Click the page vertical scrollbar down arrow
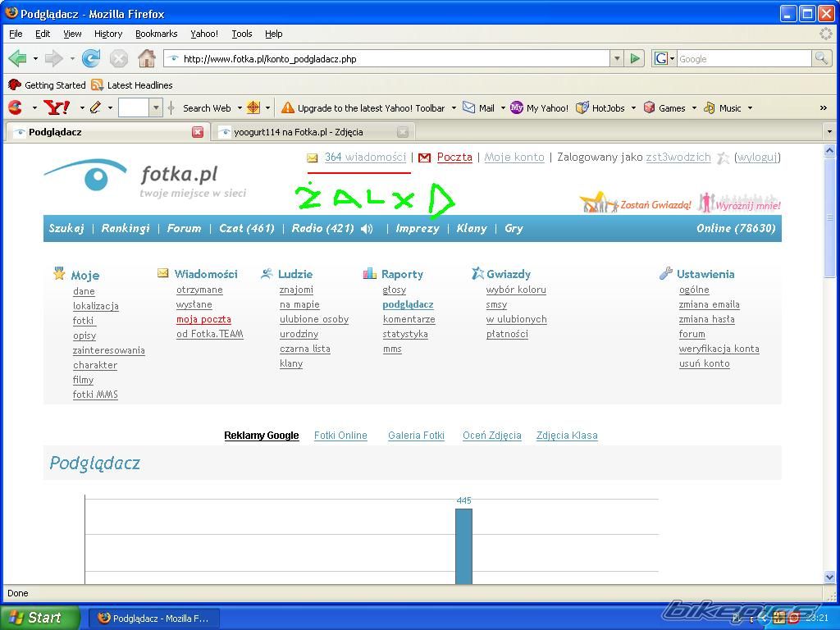Screen dimensions: 840x630 tap(829, 577)
